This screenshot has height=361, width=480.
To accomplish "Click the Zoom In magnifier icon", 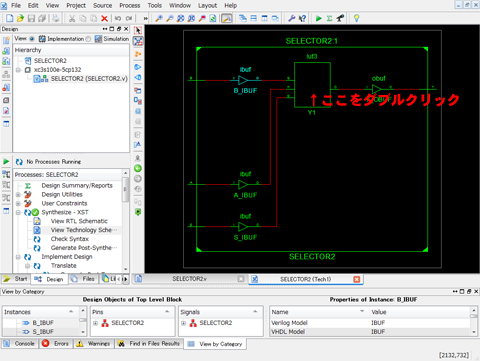I will (159, 18).
